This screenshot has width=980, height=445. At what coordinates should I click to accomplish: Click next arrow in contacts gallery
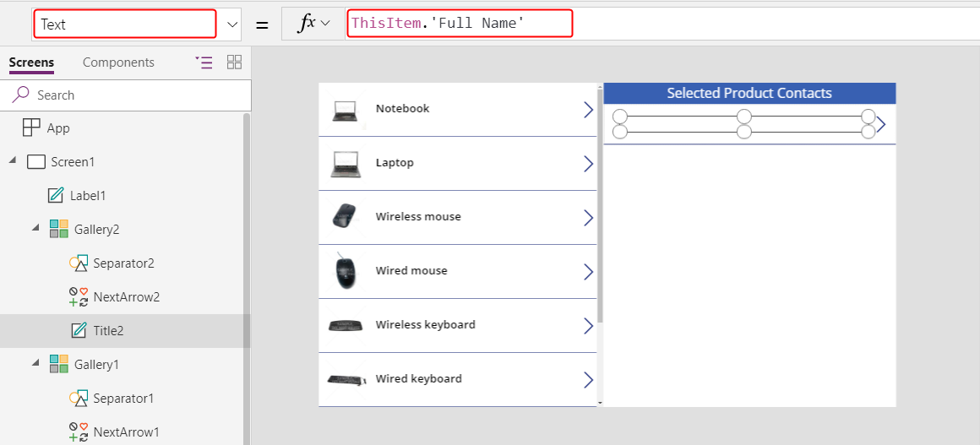pos(881,124)
